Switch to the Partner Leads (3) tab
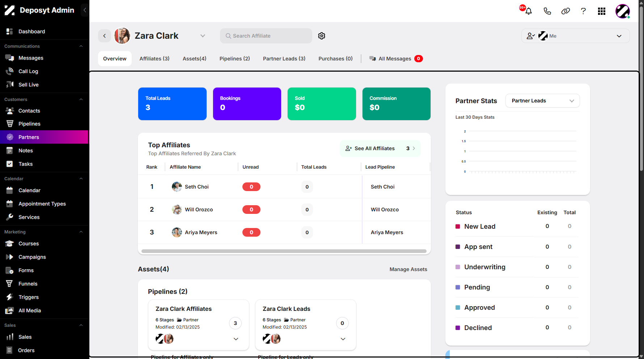Screen dimensions: 644x359 tap(284, 59)
